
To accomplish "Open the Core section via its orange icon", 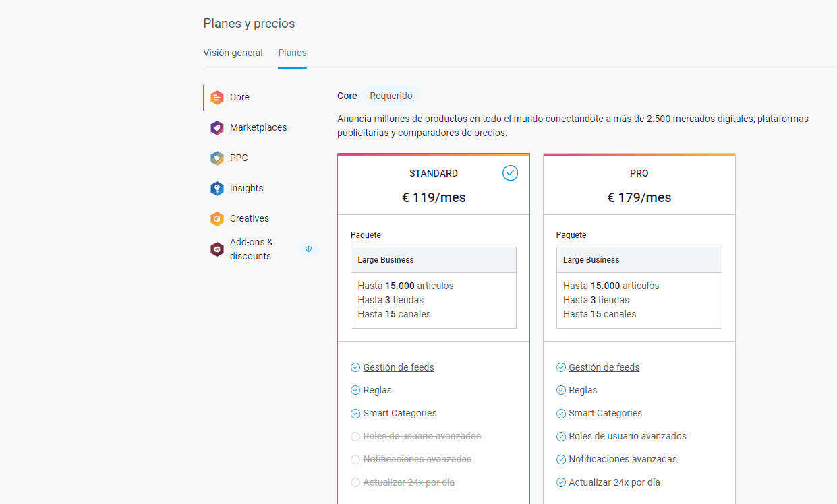I will coord(217,98).
